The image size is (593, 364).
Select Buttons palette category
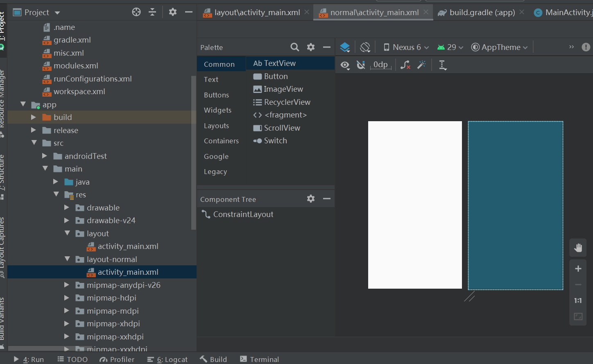[x=216, y=95]
